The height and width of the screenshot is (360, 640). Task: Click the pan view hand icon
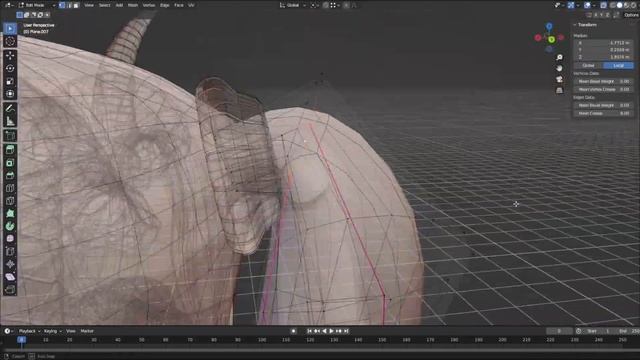click(559, 68)
